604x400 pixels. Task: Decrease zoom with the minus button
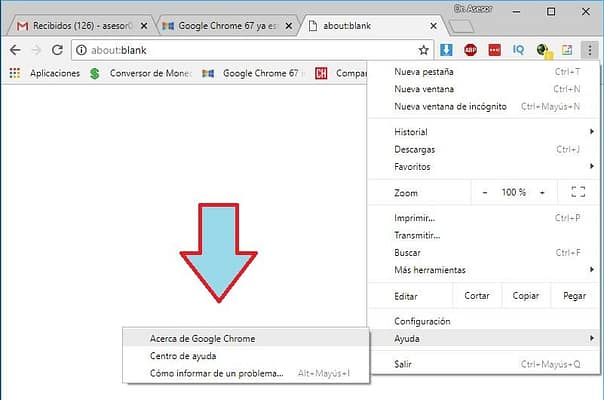point(485,192)
